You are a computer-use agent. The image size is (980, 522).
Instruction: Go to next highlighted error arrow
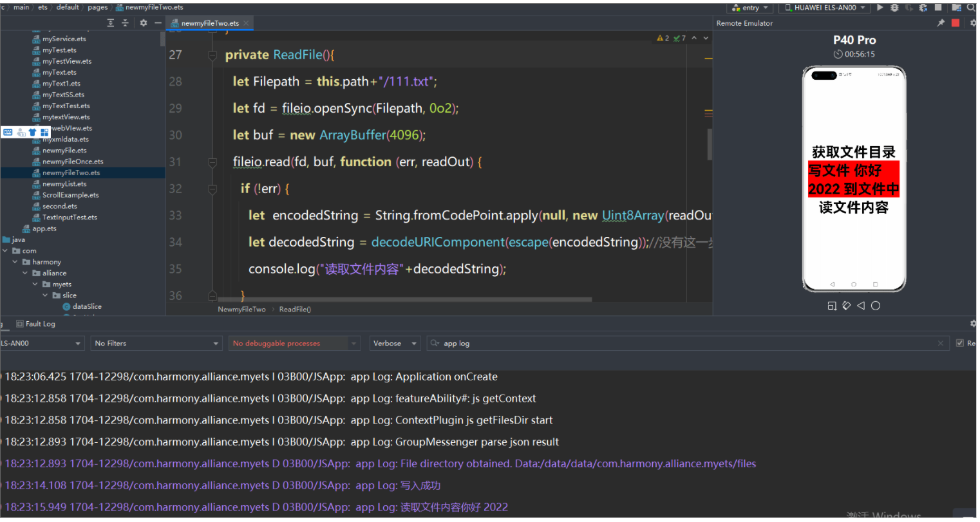[706, 39]
